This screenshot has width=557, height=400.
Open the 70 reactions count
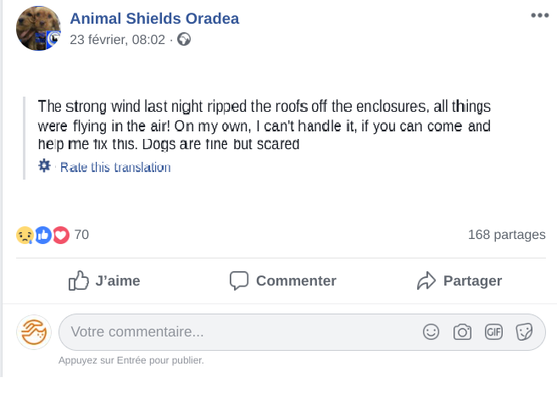pos(81,235)
